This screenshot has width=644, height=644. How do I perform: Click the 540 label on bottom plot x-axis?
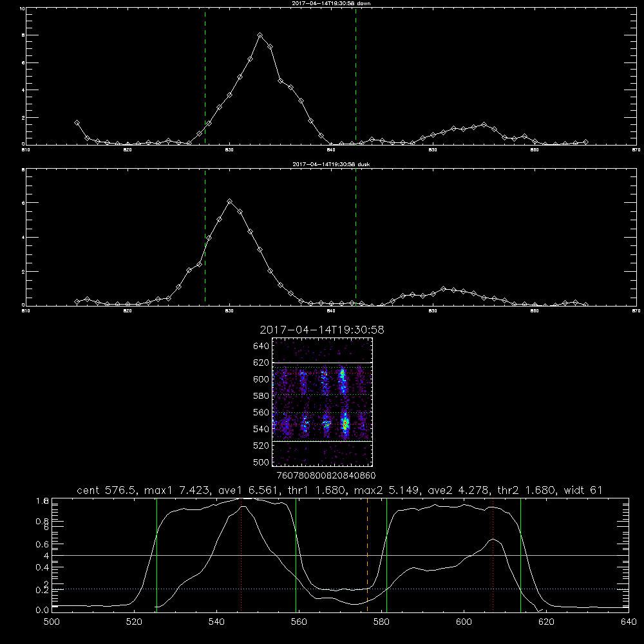pos(216,622)
